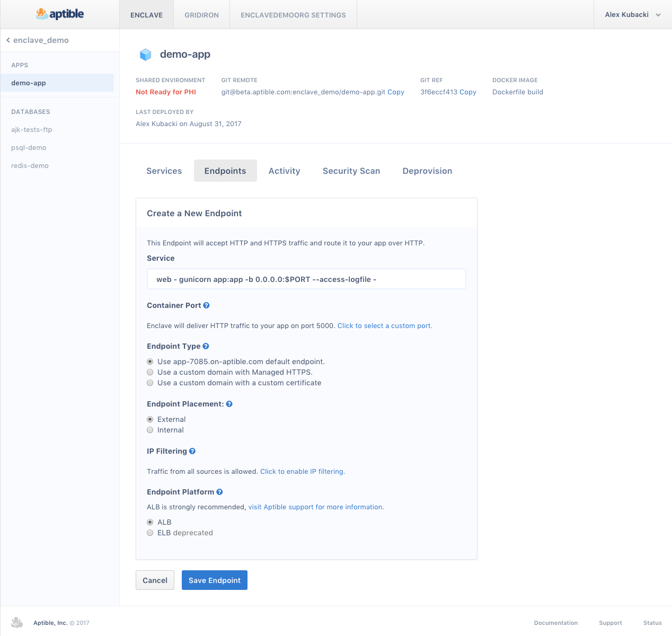
Task: Copy the git ref 3f6eccf413
Action: [x=468, y=92]
